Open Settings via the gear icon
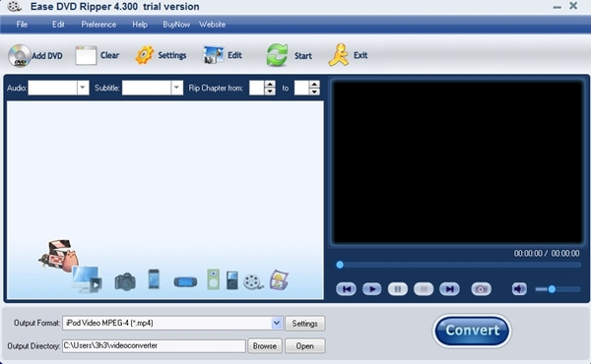The height and width of the screenshot is (364, 591). (145, 55)
